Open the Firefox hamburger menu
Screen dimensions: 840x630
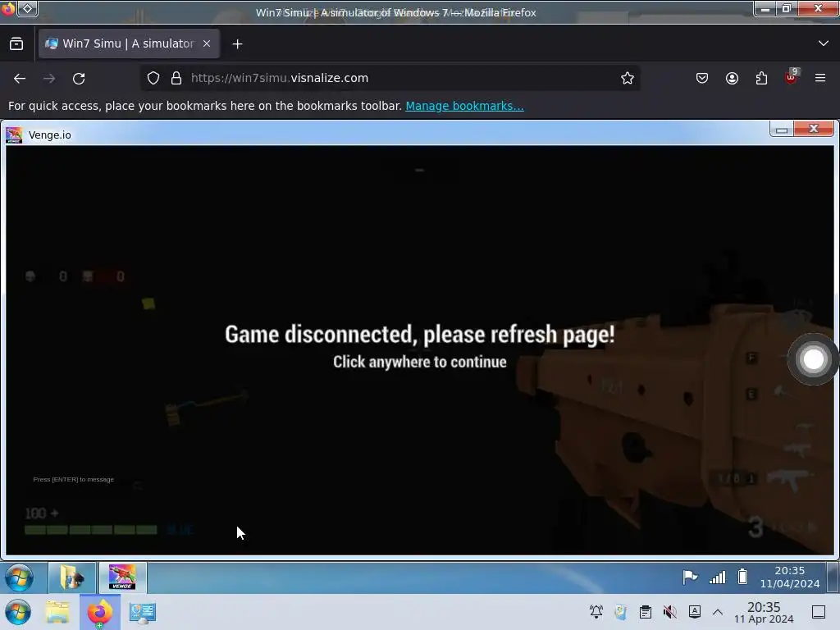[820, 78]
